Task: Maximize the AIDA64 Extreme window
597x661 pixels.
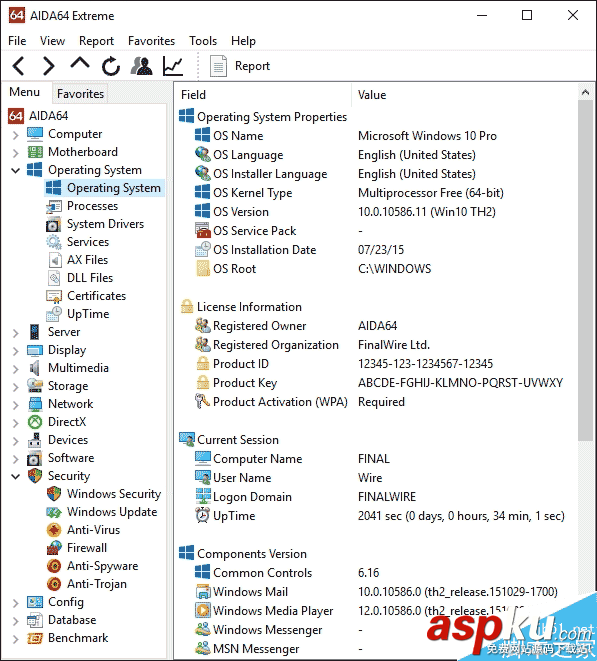Action: click(527, 15)
